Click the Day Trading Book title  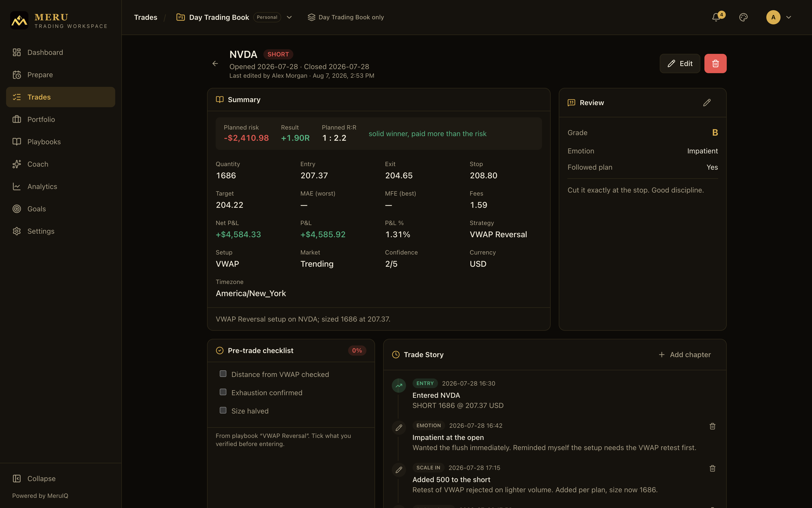(219, 17)
